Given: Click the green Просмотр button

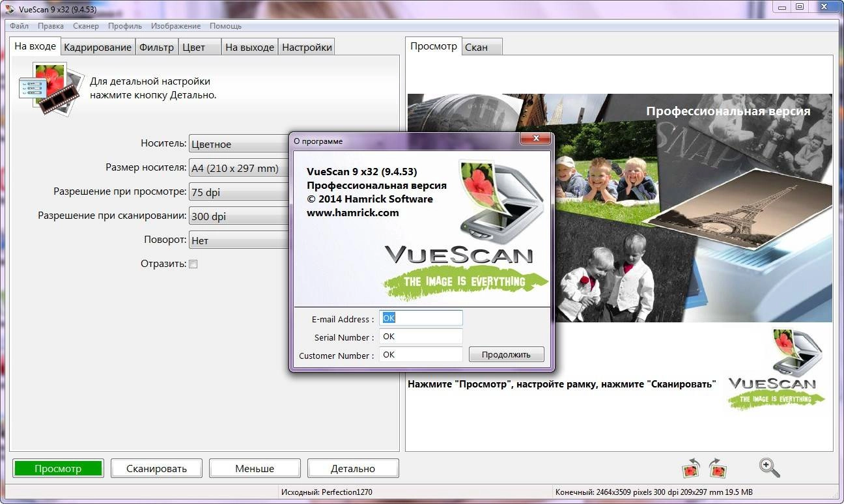Looking at the screenshot, I should point(58,468).
